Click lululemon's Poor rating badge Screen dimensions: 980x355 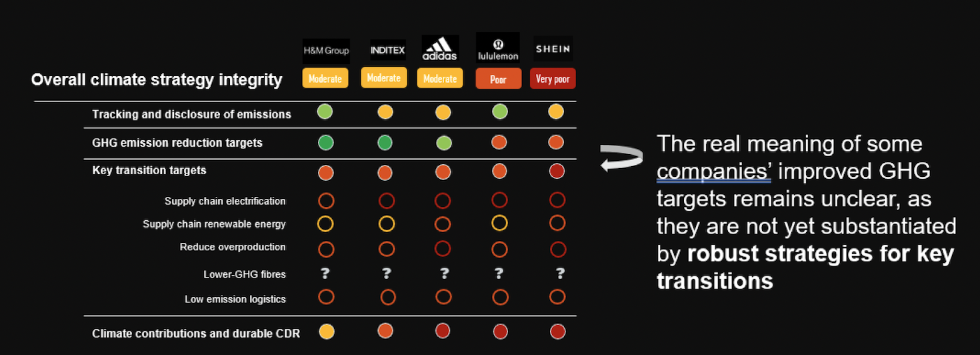pos(498,79)
